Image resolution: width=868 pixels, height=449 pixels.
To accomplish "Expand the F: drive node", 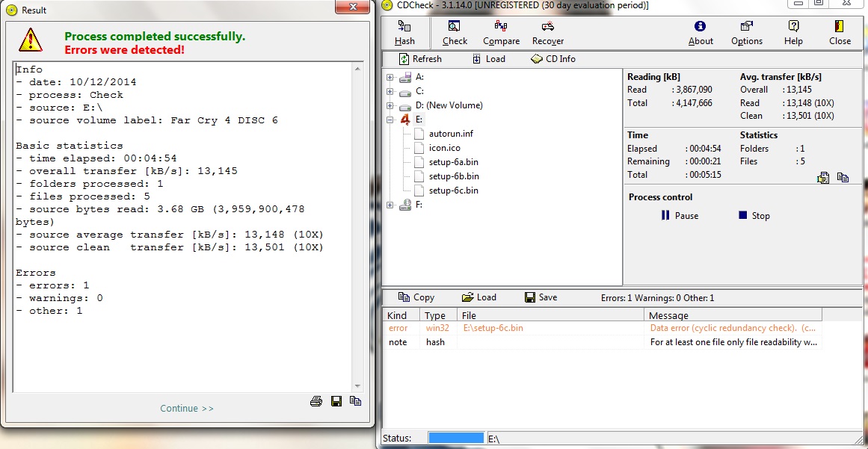I will 390,205.
